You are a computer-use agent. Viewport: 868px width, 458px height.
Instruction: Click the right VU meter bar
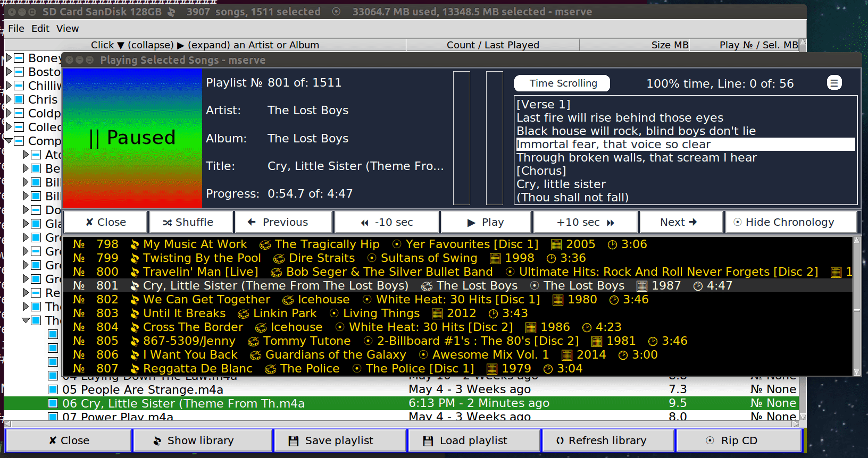tap(495, 138)
